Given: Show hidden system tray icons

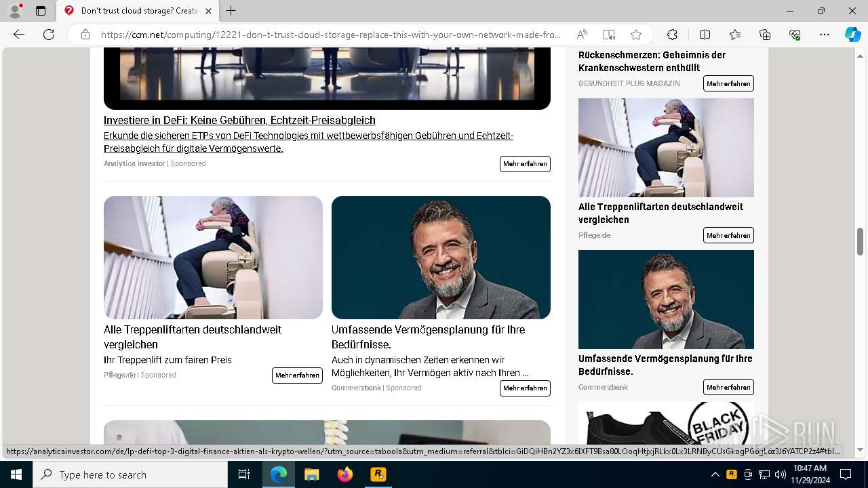Looking at the screenshot, I should pos(715,474).
